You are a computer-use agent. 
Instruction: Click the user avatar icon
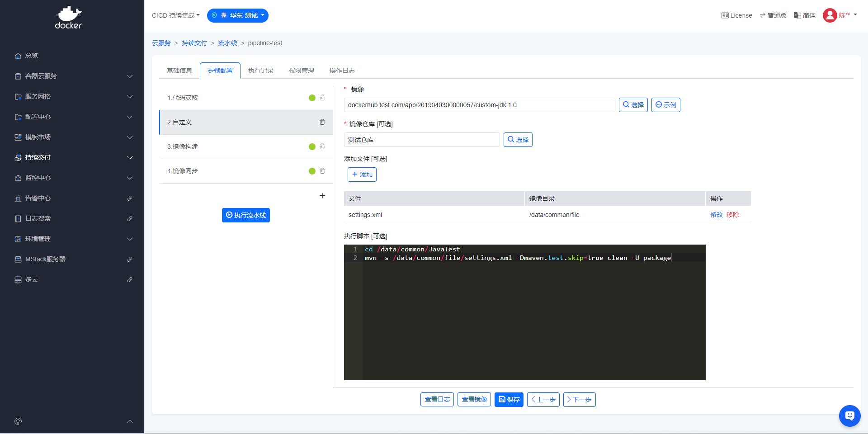click(x=830, y=15)
